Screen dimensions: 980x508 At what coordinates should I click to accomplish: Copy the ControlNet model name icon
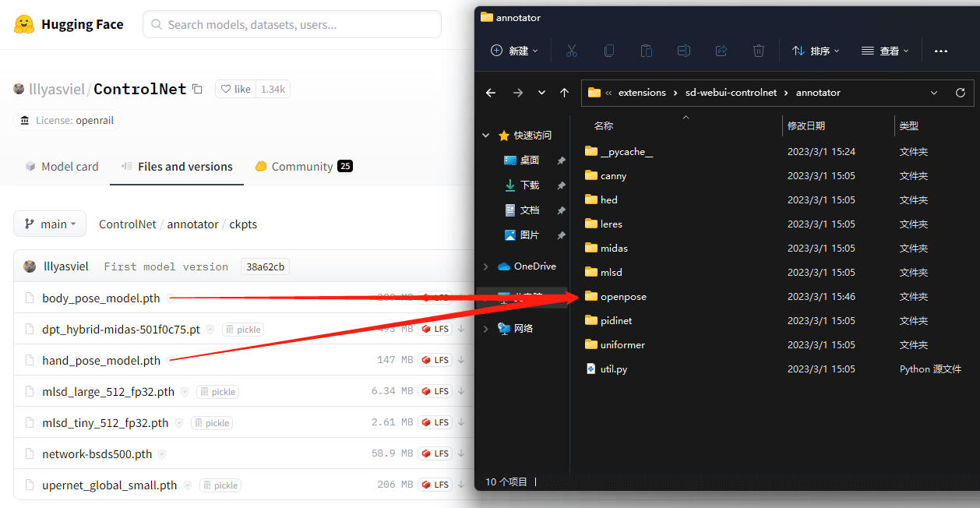click(x=197, y=89)
